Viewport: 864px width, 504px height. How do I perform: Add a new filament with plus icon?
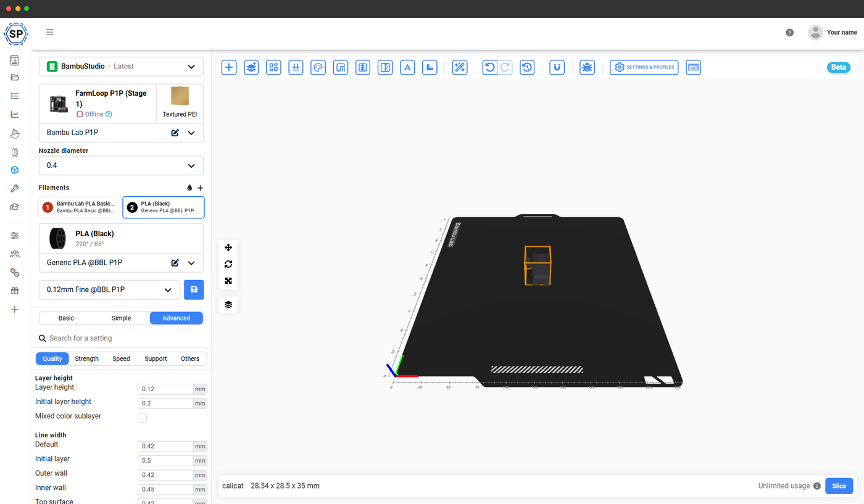click(200, 188)
